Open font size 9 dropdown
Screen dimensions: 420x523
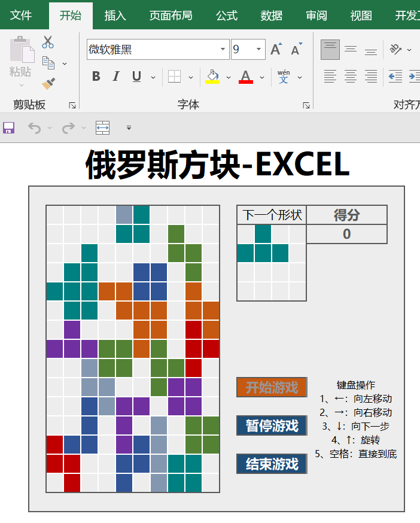click(258, 49)
